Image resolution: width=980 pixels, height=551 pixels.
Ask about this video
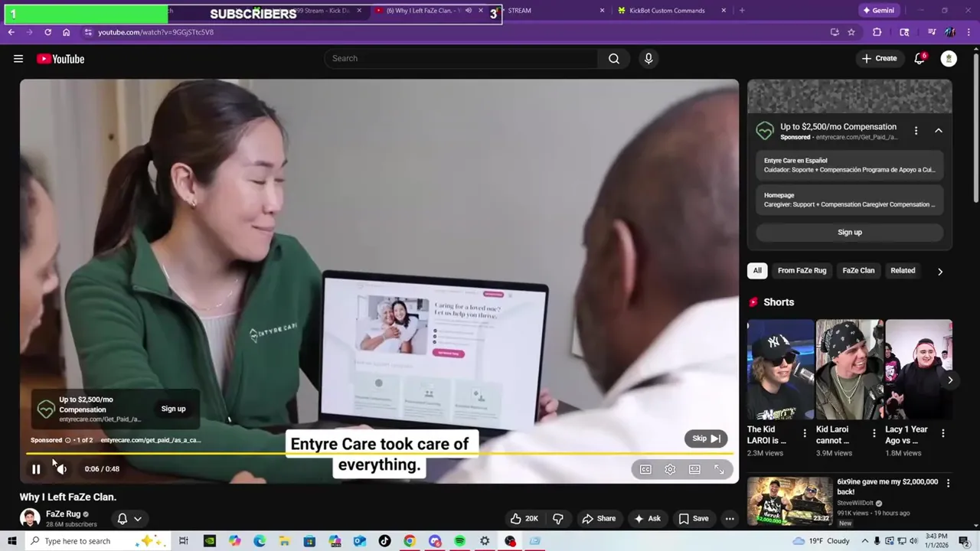pyautogui.click(x=647, y=518)
